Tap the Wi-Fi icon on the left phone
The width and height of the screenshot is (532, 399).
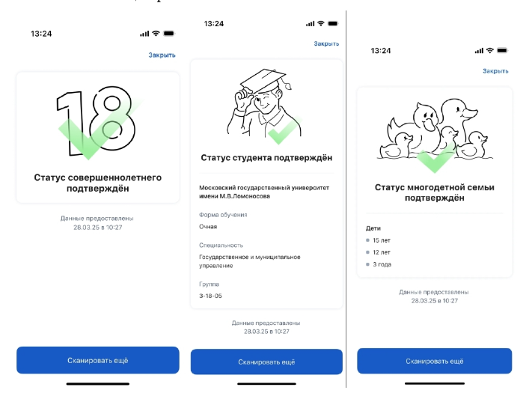156,33
